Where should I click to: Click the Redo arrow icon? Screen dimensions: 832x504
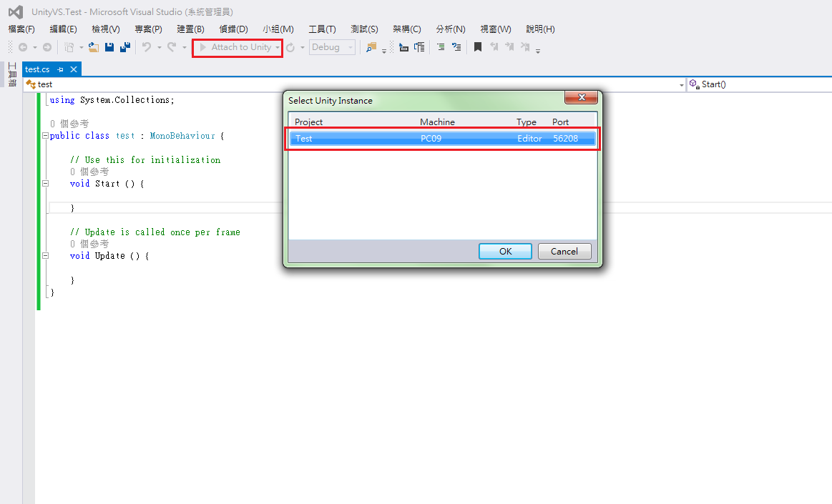(x=172, y=47)
